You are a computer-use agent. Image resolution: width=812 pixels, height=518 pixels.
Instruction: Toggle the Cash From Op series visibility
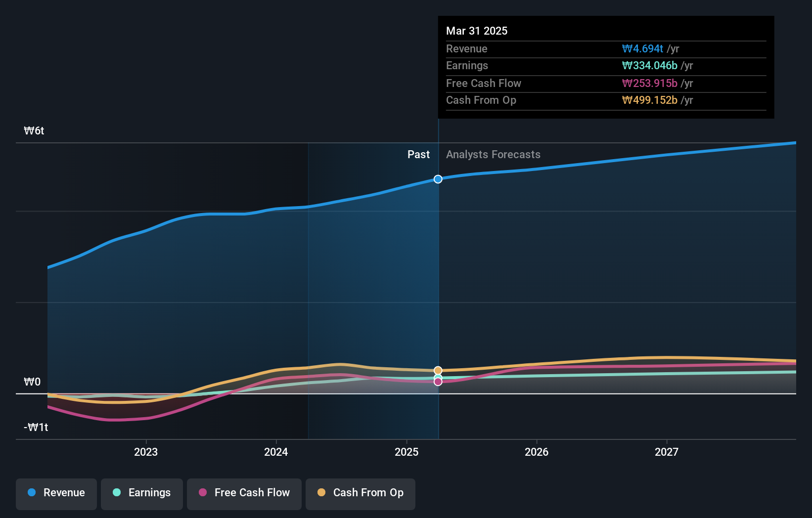[x=360, y=493]
